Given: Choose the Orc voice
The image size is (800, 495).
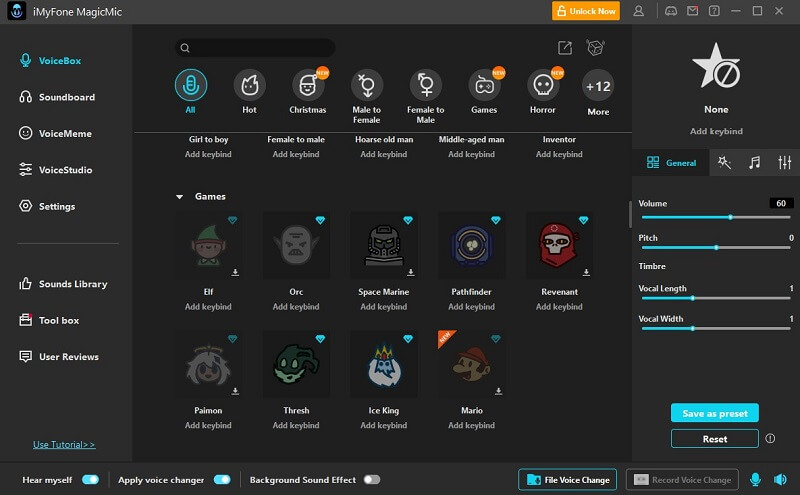Looking at the screenshot, I should click(296, 245).
